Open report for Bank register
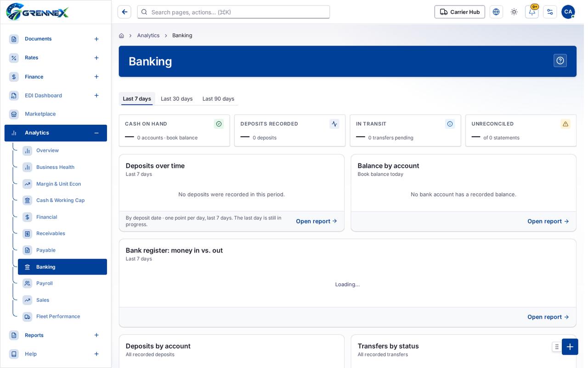The height and width of the screenshot is (368, 588). (x=548, y=317)
